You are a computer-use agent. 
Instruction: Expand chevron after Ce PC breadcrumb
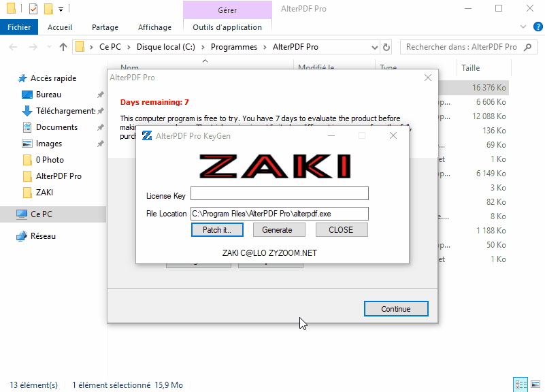pyautogui.click(x=129, y=47)
